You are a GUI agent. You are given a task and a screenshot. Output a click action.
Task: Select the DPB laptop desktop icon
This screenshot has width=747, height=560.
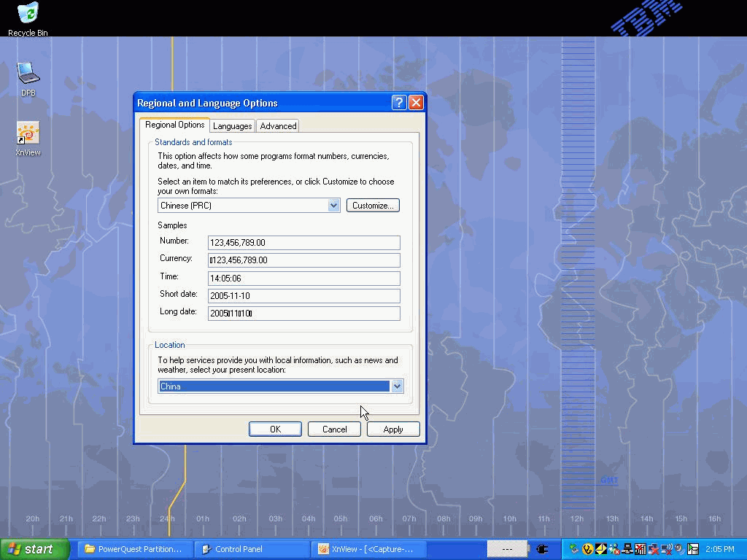(x=28, y=74)
